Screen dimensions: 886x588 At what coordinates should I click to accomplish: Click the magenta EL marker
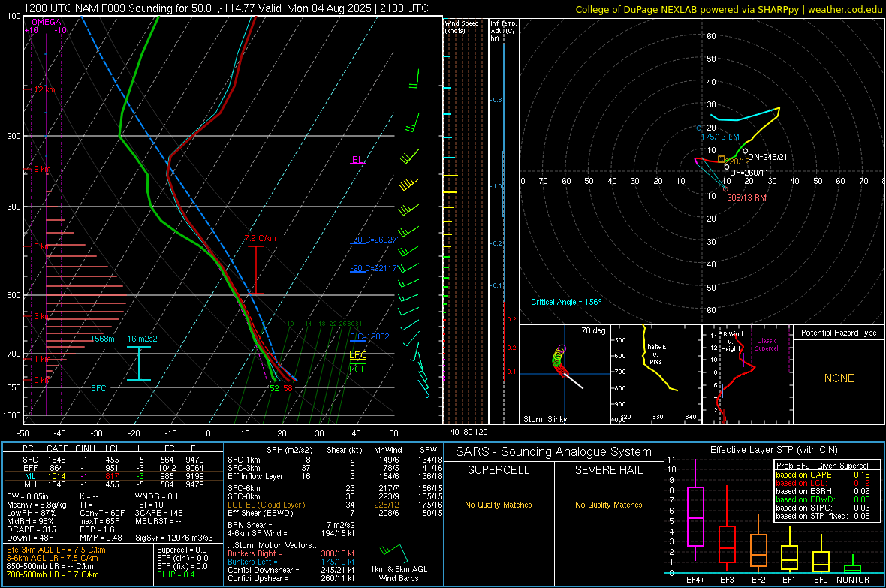[x=357, y=161]
